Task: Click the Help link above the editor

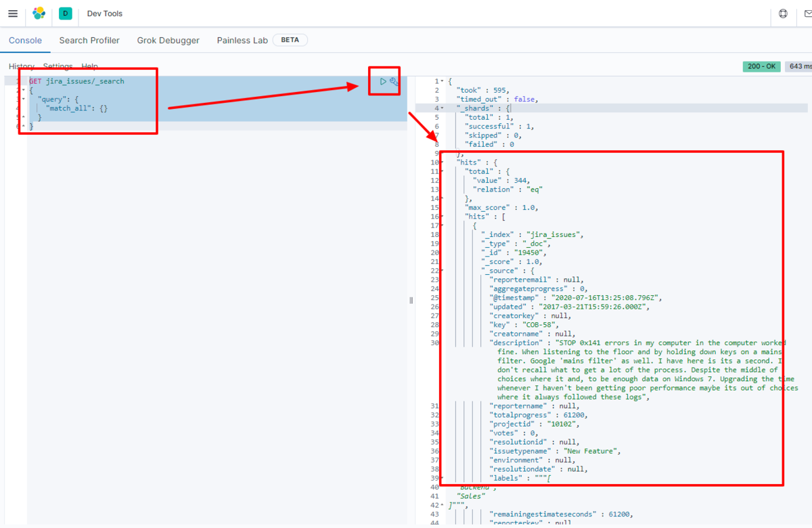Action: point(89,66)
